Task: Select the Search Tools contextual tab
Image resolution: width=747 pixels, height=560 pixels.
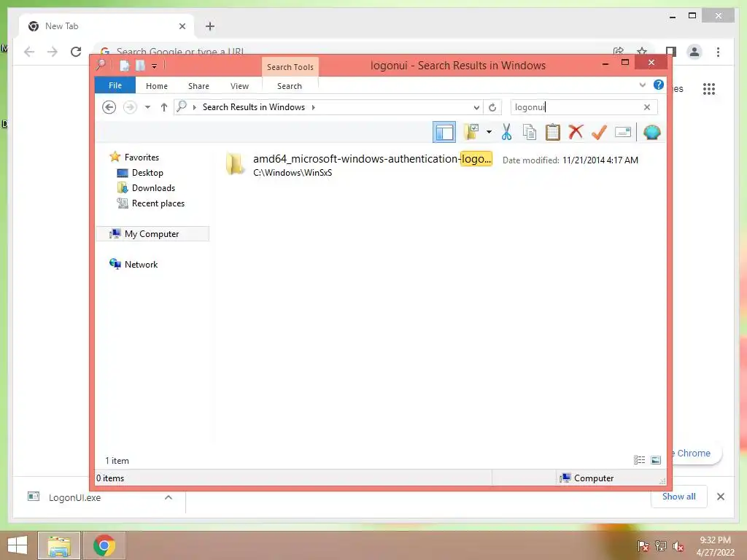Action: click(x=290, y=67)
